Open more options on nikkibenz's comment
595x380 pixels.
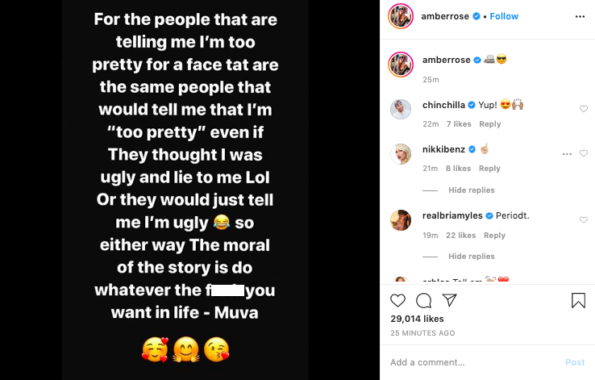[567, 153]
